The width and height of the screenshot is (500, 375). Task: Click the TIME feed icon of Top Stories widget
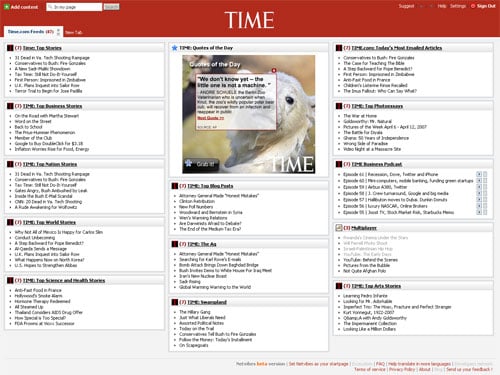(x=10, y=48)
